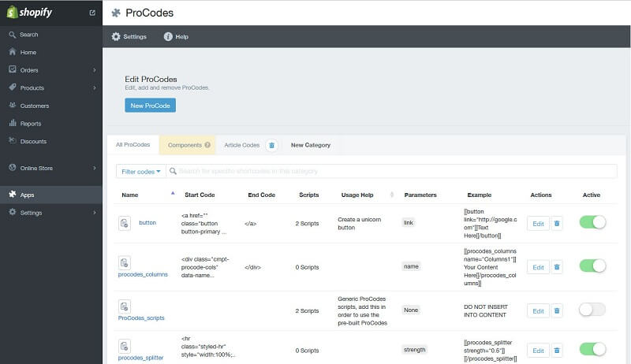Open the New Category tab

(311, 145)
